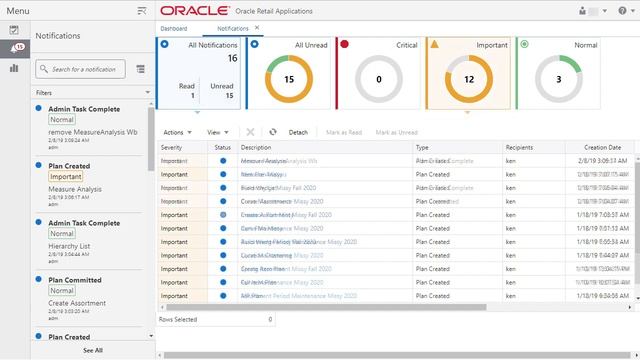This screenshot has width=640, height=360.
Task: Sort by the Recipients column header
Action: coord(534,147)
